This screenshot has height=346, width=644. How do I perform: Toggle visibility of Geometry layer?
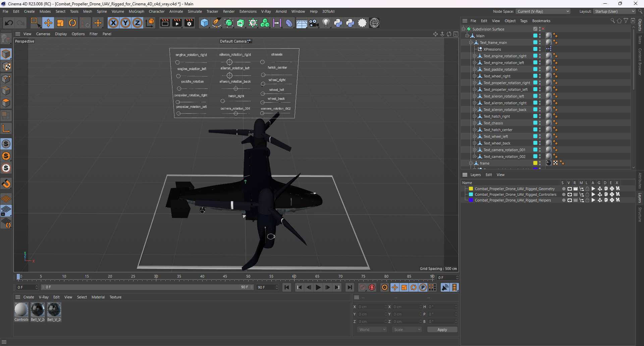tap(569, 189)
